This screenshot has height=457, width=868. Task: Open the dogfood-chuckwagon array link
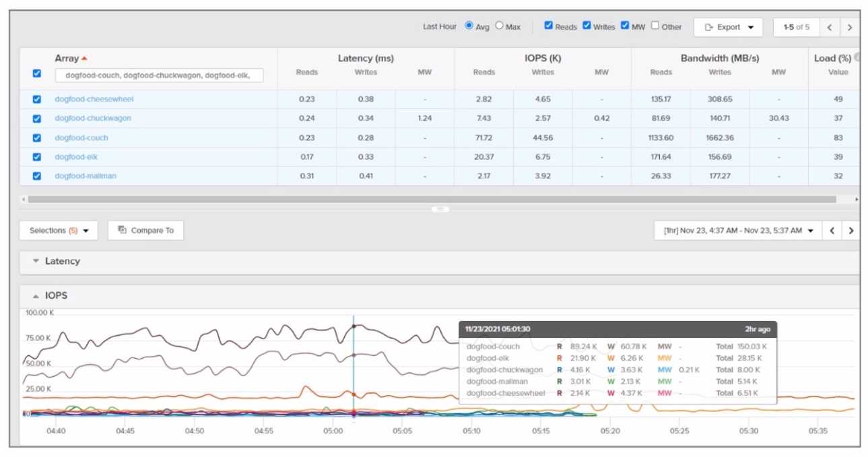[93, 118]
